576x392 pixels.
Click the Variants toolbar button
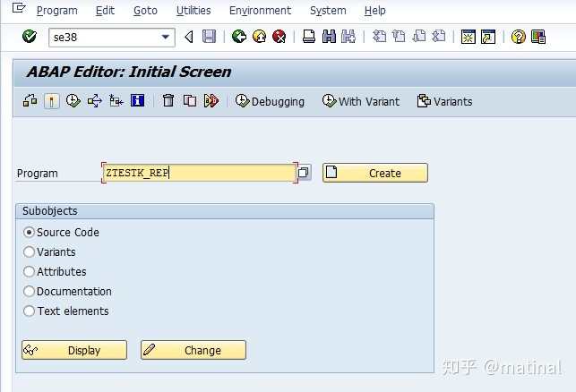pyautogui.click(x=444, y=101)
